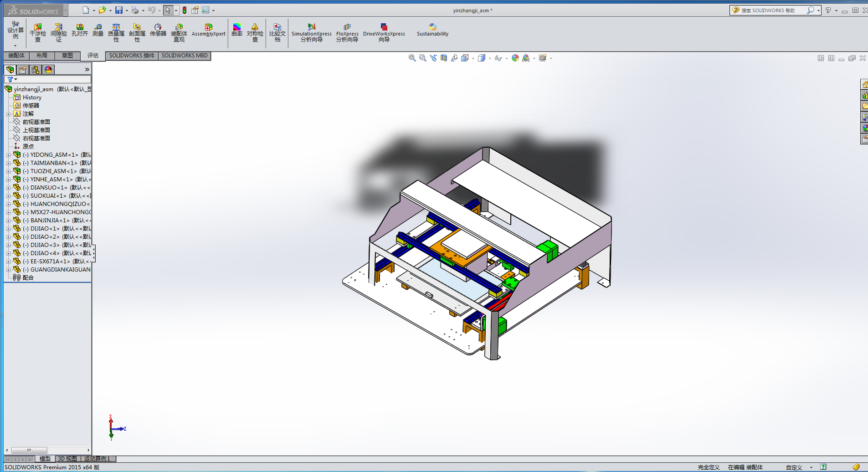Run the Hole Alignment (孔对齐) check
868x472 pixels.
click(80, 30)
